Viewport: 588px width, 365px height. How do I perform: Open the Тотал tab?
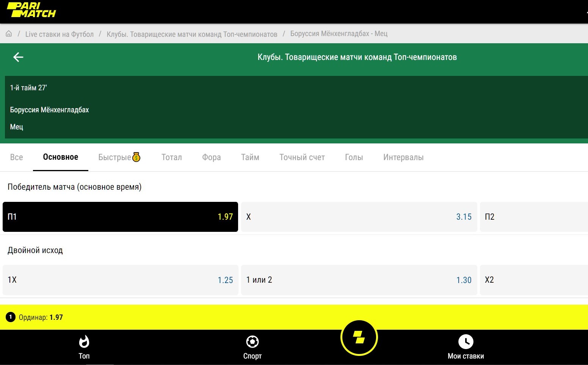172,157
